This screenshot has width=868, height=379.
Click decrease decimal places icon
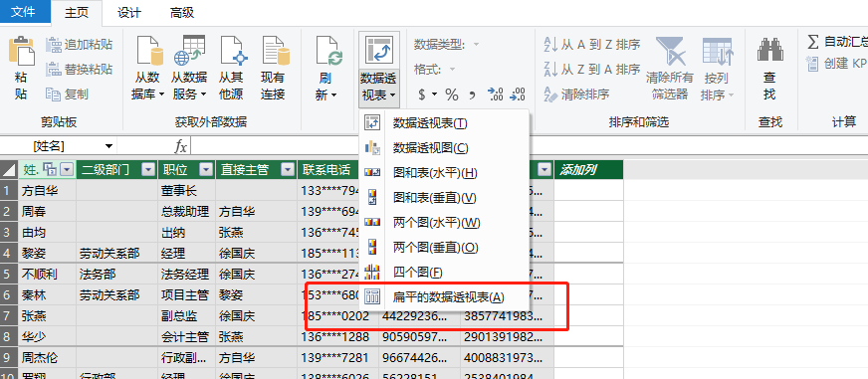(x=517, y=95)
